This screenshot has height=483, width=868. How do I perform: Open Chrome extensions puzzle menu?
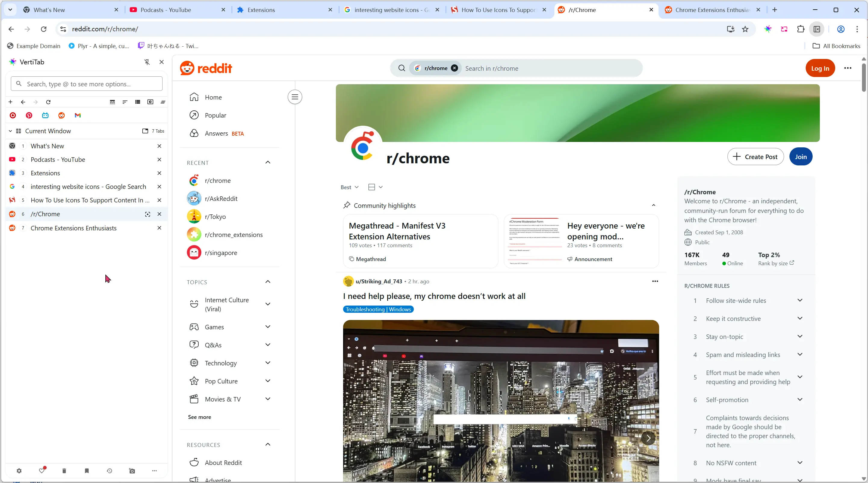pos(801,29)
